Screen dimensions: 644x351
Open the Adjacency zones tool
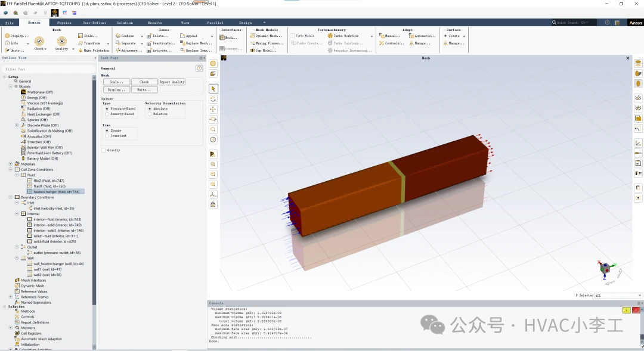pos(129,51)
